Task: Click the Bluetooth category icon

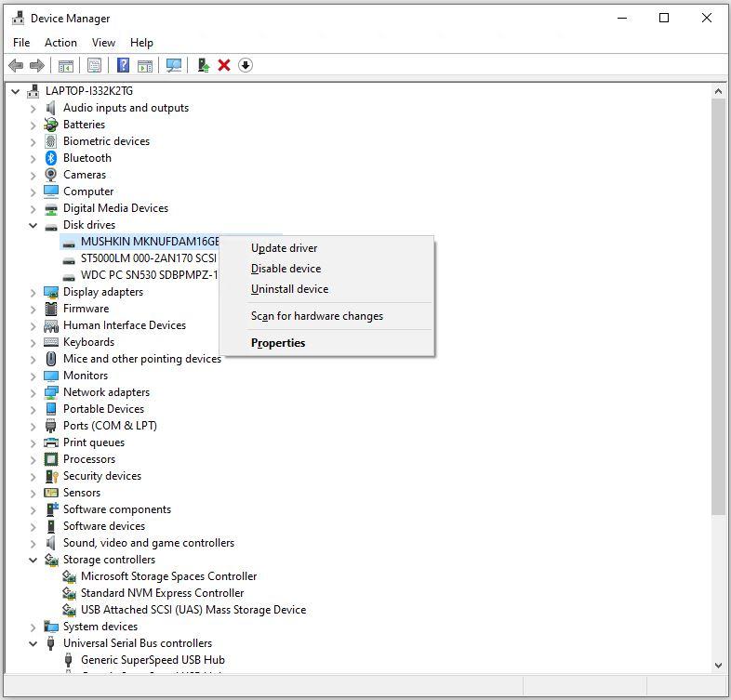Action: pos(51,158)
